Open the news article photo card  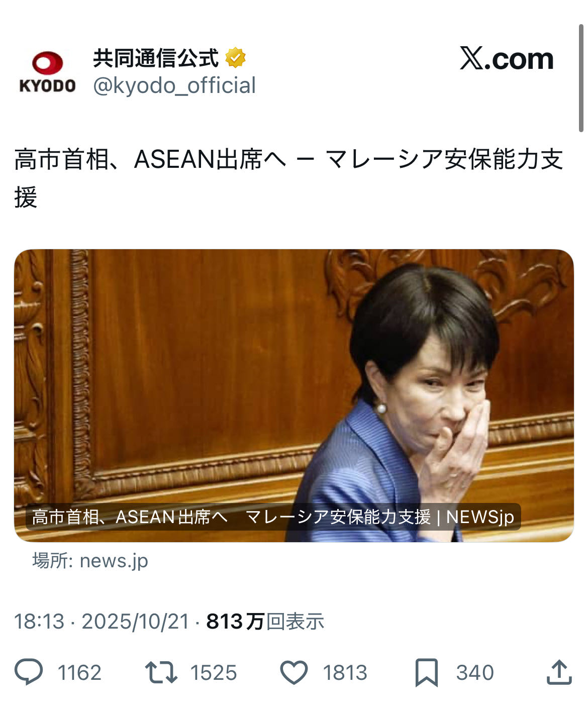pos(294,395)
